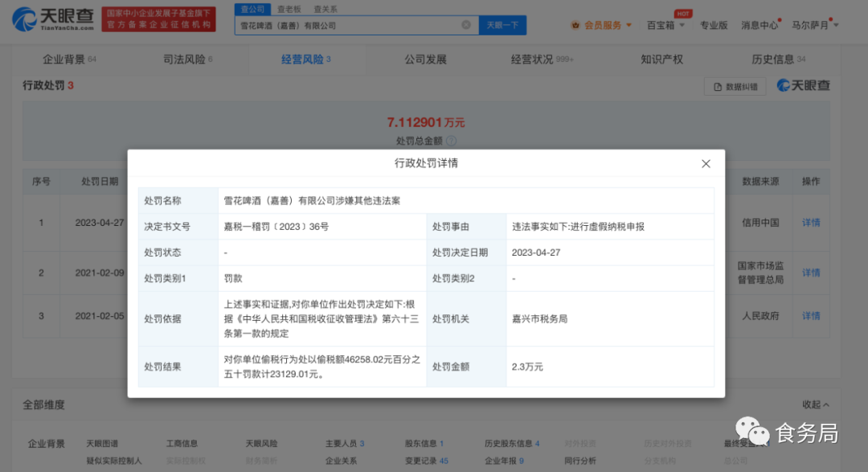The image size is (868, 472).
Task: Open 同行分析 link
Action: click(x=580, y=461)
